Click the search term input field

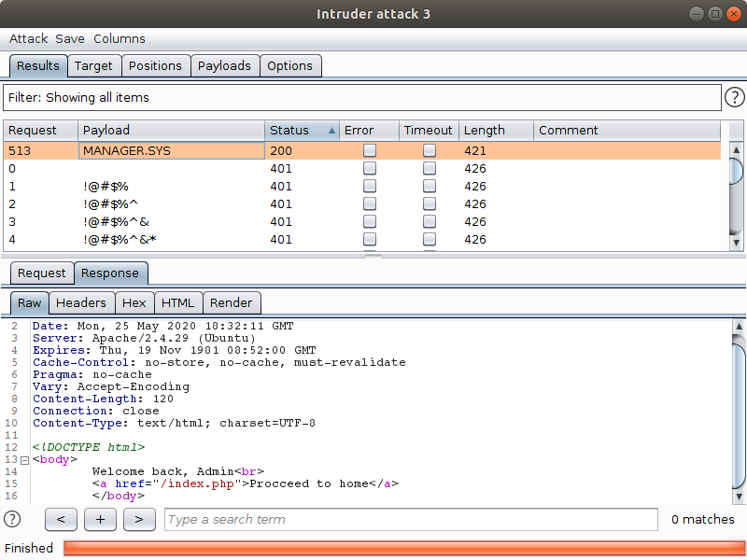click(411, 519)
